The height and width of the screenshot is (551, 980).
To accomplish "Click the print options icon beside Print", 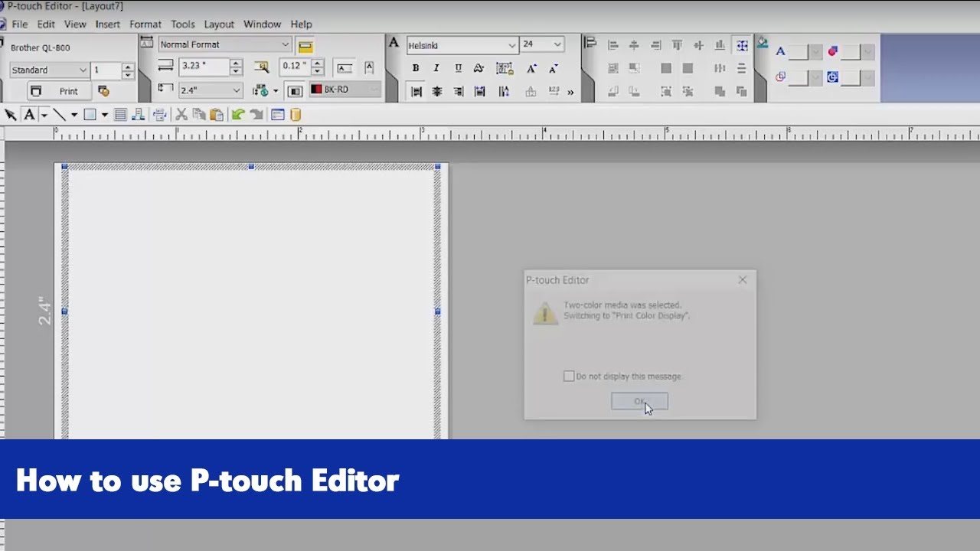I will coord(103,91).
